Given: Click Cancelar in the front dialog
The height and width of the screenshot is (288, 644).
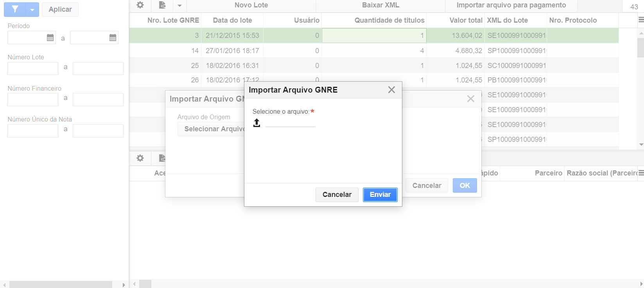Looking at the screenshot, I should pyautogui.click(x=337, y=195).
